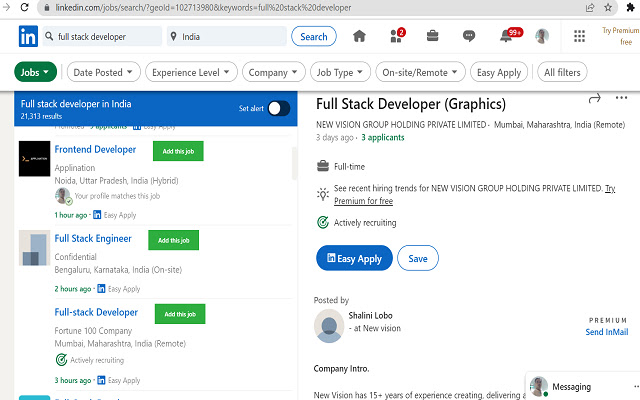
Task: Toggle the Set alert switch
Action: (279, 109)
